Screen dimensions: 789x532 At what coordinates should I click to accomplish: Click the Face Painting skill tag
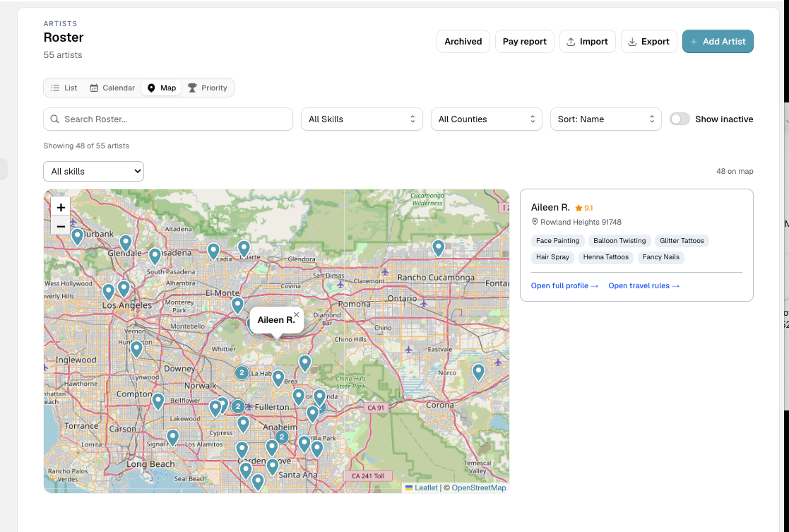(557, 241)
